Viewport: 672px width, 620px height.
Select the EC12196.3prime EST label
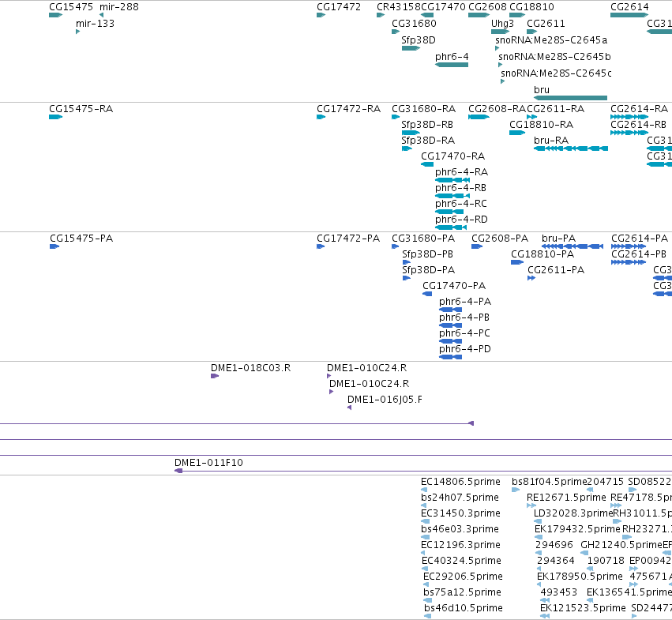point(460,545)
